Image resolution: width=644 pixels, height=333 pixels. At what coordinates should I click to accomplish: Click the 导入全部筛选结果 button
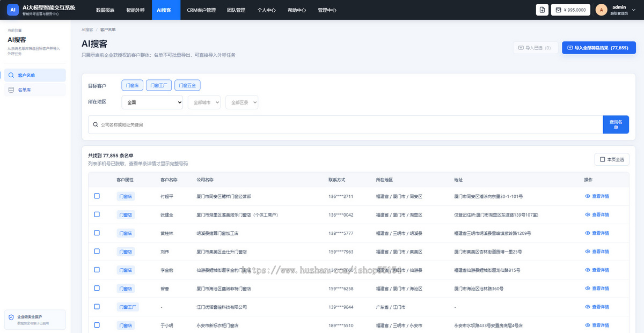coord(599,48)
